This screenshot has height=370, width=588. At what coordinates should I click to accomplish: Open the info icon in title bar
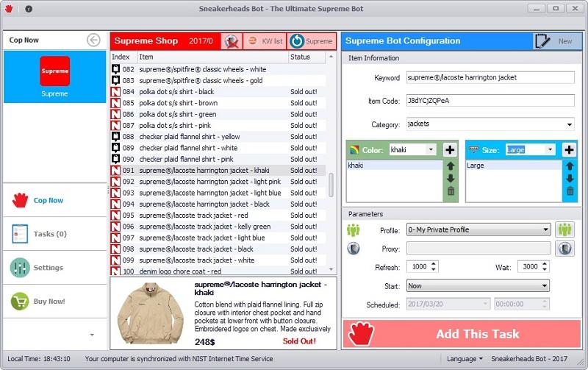(x=29, y=9)
